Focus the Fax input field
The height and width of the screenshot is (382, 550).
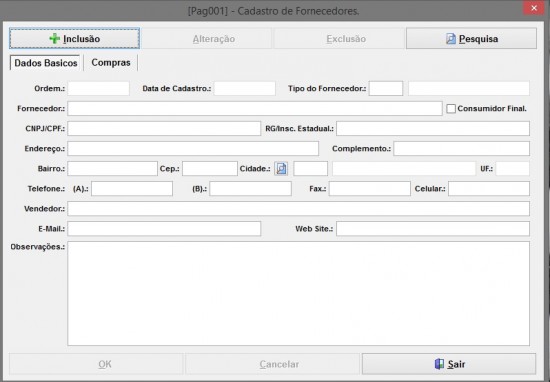tap(370, 188)
